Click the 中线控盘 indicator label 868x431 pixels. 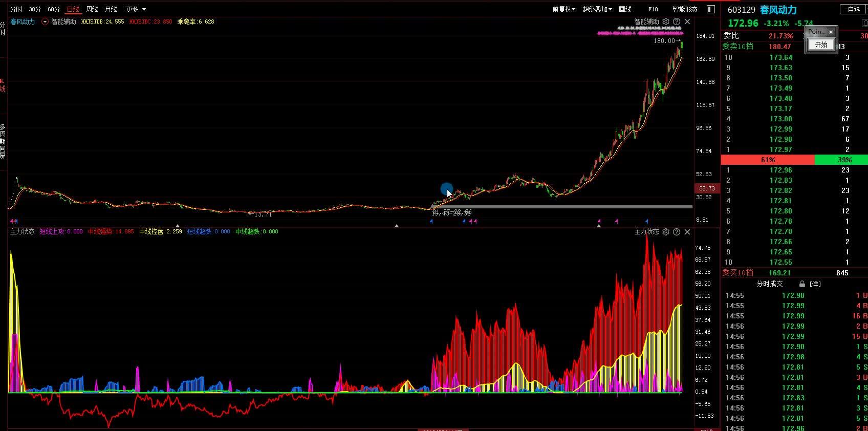[160, 232]
